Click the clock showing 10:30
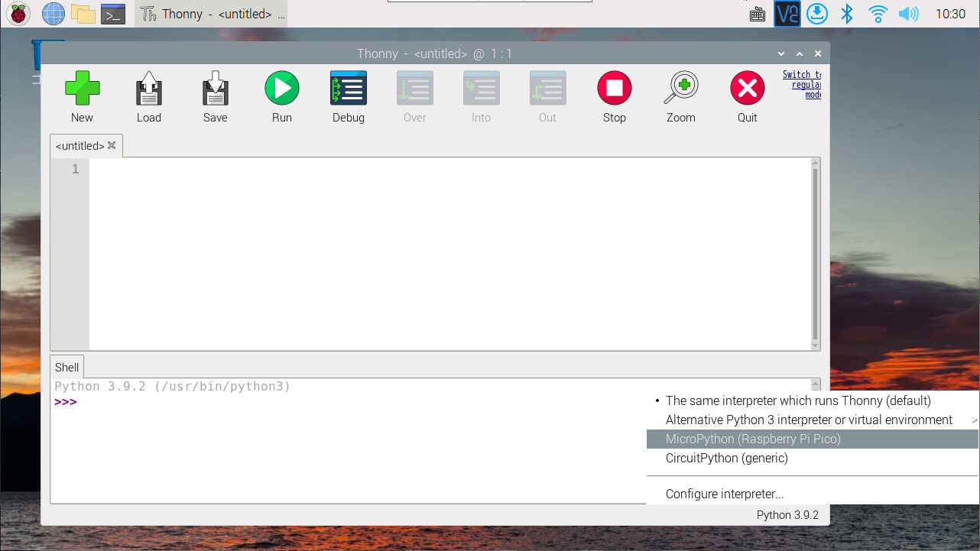This screenshot has width=980, height=551. 950,14
